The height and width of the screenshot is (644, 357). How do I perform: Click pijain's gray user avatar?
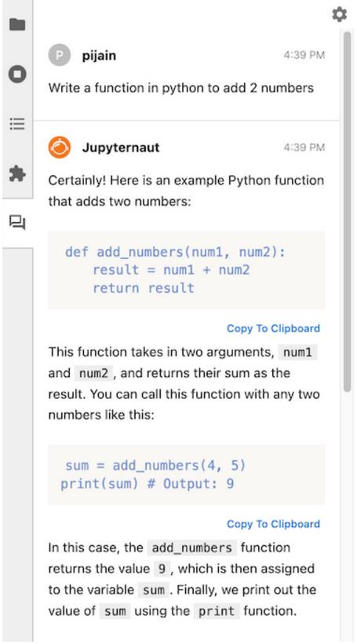(x=59, y=55)
